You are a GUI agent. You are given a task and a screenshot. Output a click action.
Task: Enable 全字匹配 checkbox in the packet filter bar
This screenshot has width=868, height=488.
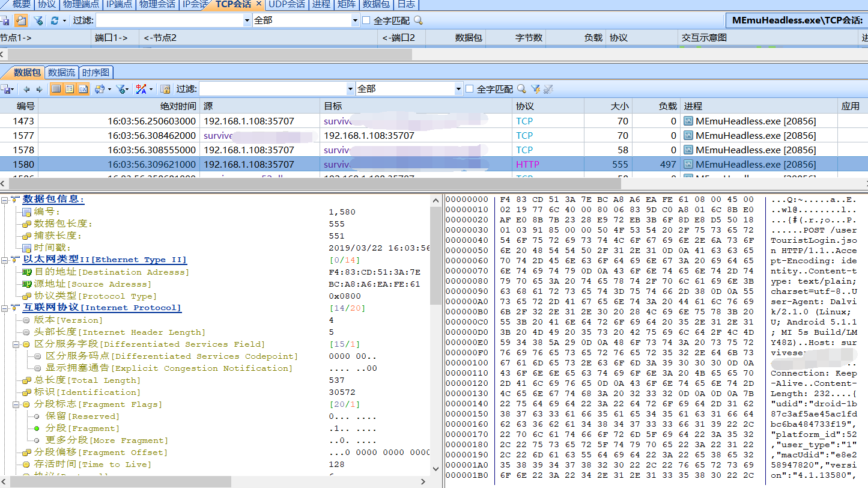[470, 89]
